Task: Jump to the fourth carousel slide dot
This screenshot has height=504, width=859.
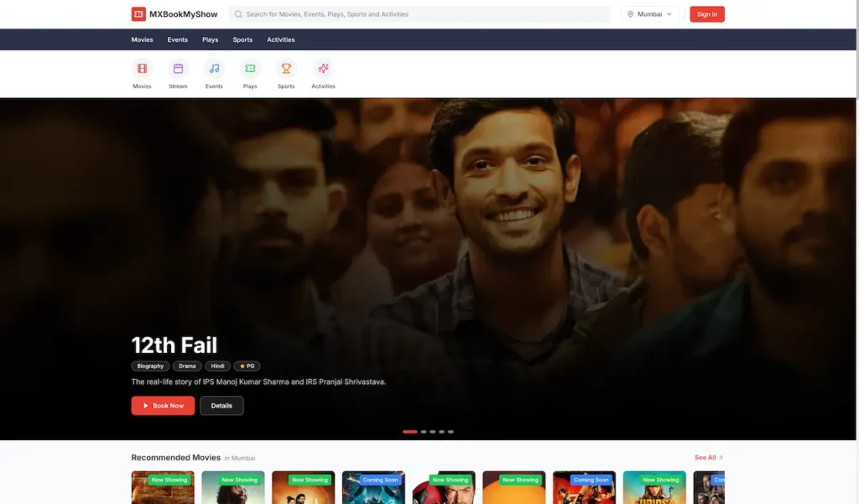Action: click(441, 432)
